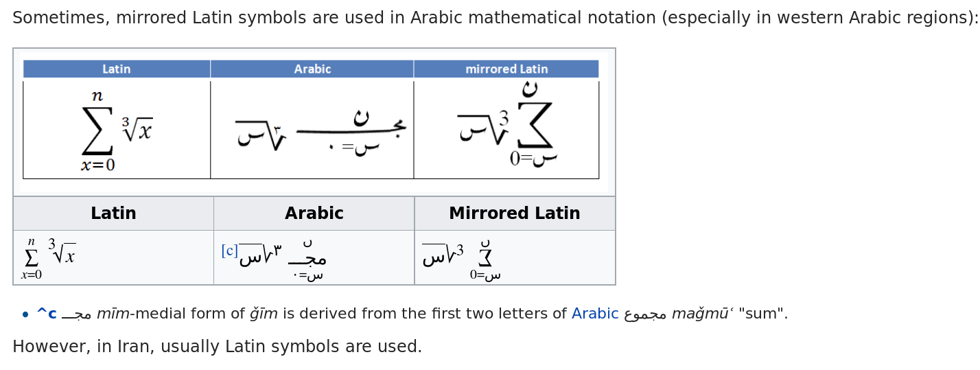Viewport: 980px width, 370px height.
Task: Select the blue 'mirrored Latin' image header
Action: (x=506, y=69)
